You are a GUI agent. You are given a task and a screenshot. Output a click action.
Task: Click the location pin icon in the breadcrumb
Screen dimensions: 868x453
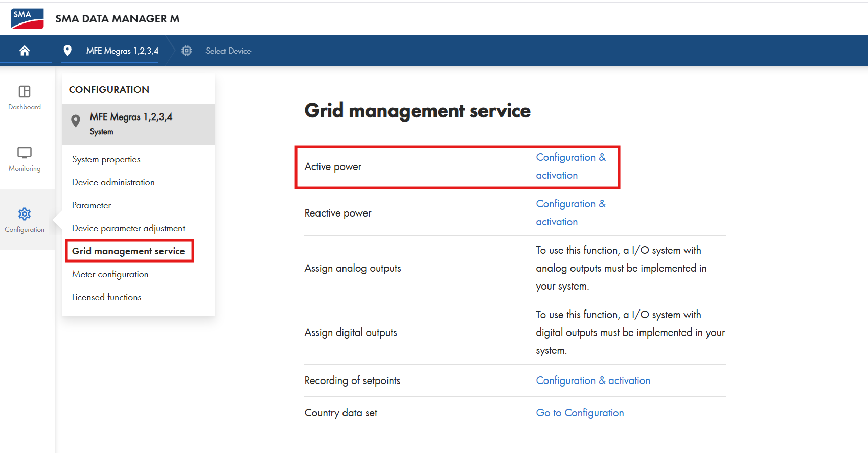tap(67, 51)
